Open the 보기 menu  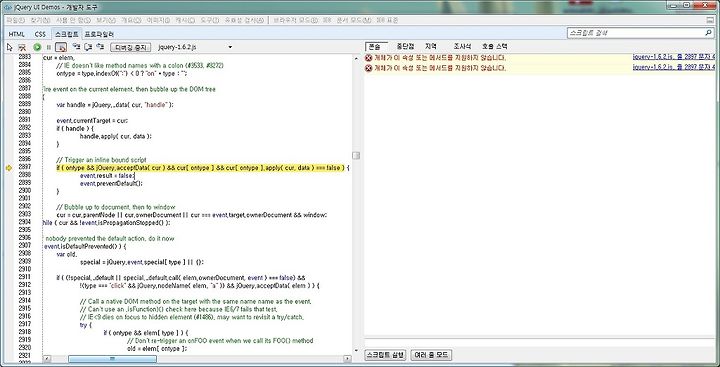pyautogui.click(x=106, y=20)
